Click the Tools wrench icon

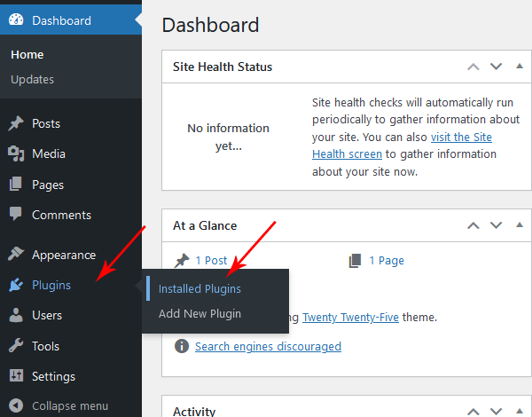click(16, 346)
